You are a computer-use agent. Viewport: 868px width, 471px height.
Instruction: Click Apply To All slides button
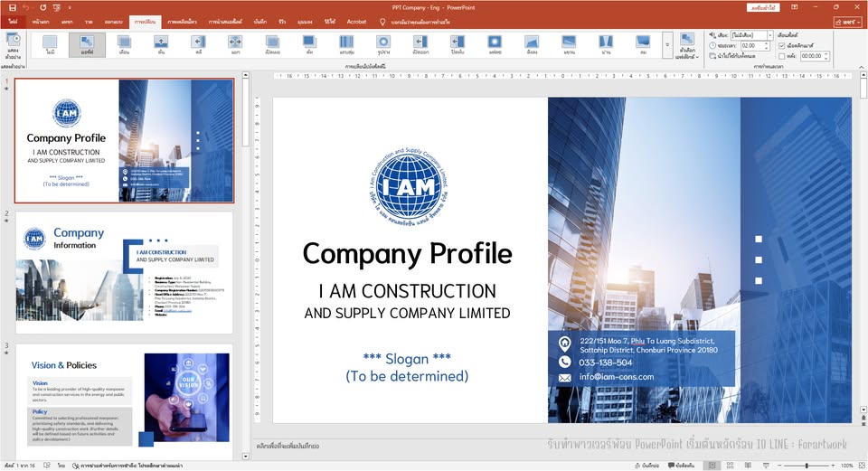pos(731,56)
